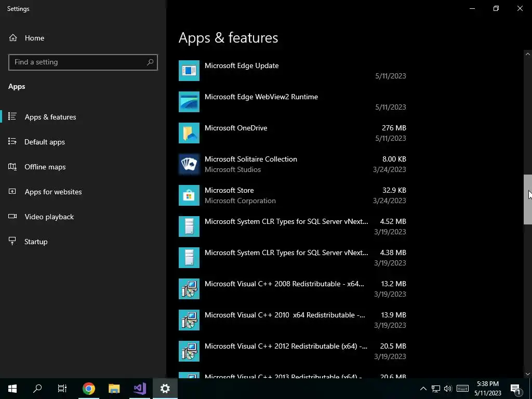532x399 pixels.
Task: Show hidden system tray icons
Action: pyautogui.click(x=423, y=389)
